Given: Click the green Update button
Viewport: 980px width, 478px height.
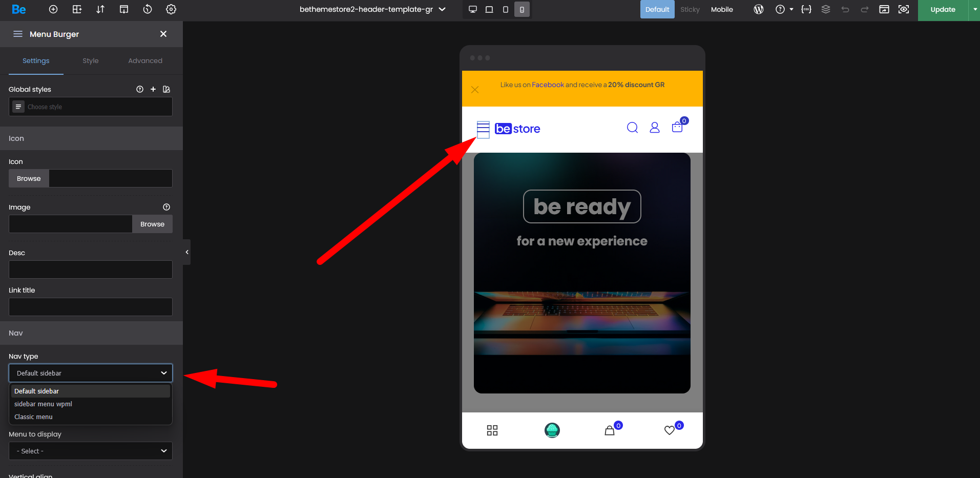Looking at the screenshot, I should click(943, 9).
